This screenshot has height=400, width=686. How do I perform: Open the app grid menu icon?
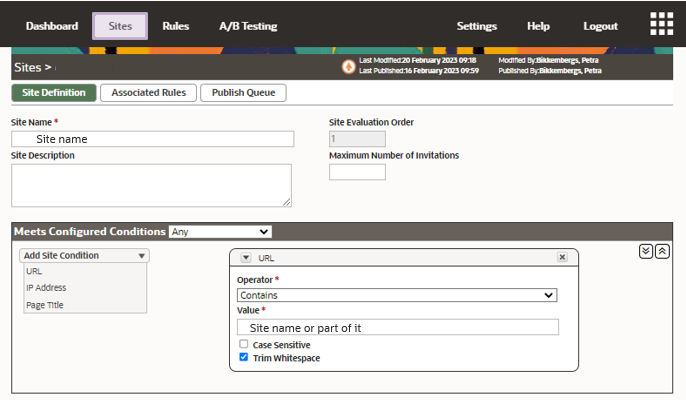click(662, 24)
